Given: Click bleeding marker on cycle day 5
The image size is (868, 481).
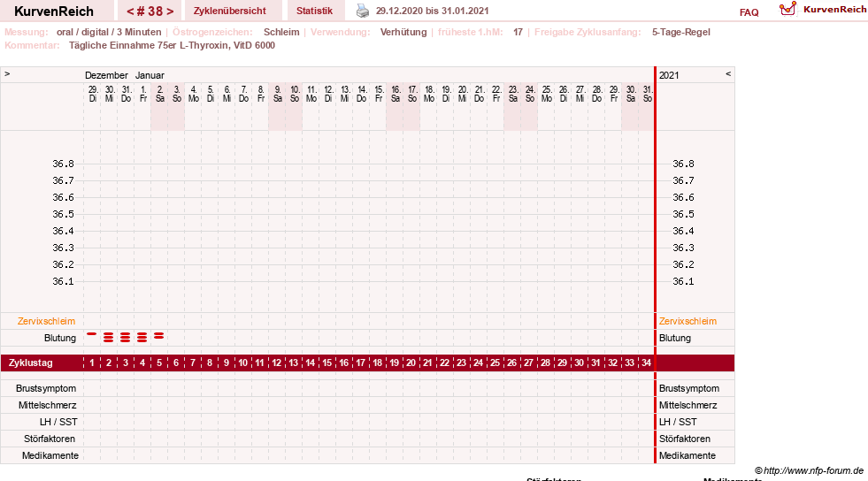Looking at the screenshot, I should point(159,336).
